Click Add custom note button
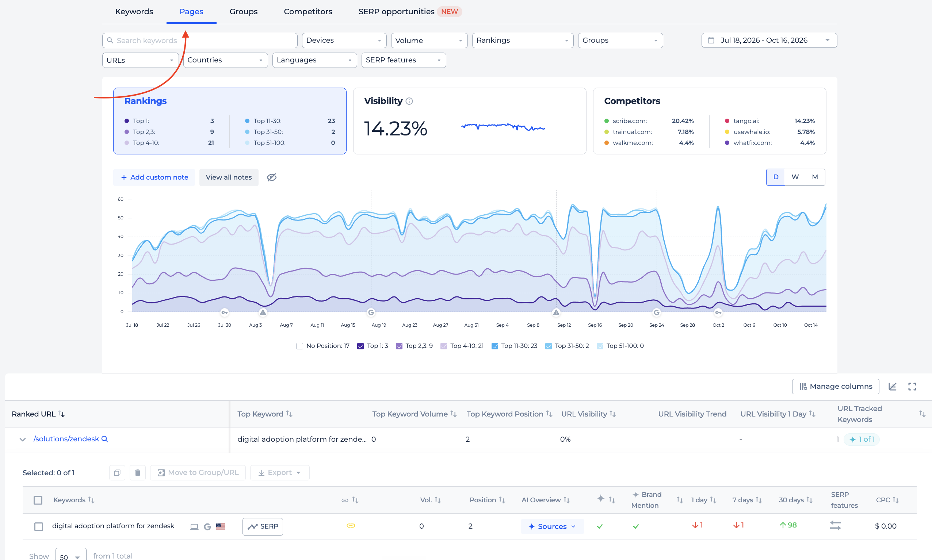This screenshot has width=932, height=560. pos(154,177)
